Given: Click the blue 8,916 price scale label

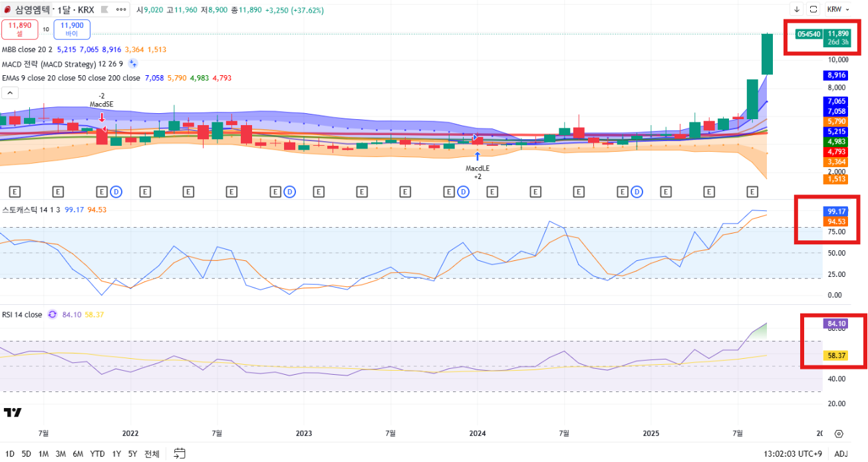Looking at the screenshot, I should click(837, 75).
